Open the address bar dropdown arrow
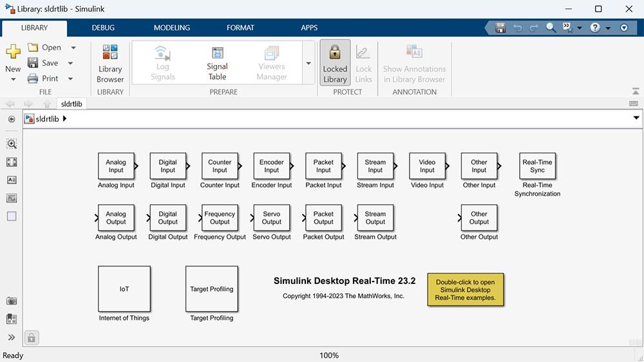644x362 pixels. tap(636, 119)
